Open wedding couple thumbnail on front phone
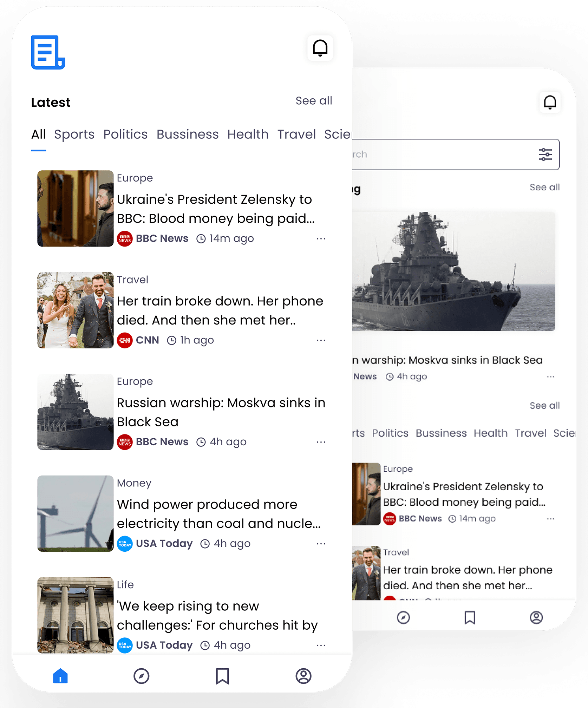Image resolution: width=588 pixels, height=708 pixels. [76, 310]
